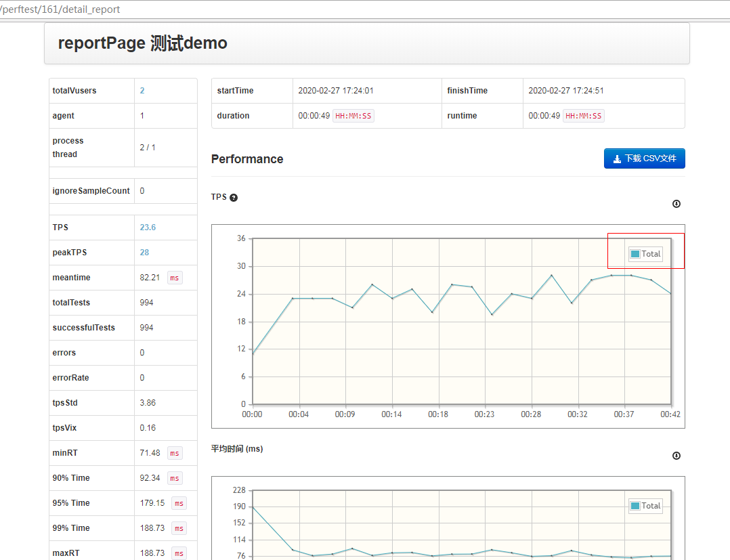Click the TPS value 23.6
The width and height of the screenshot is (730, 560).
(148, 228)
